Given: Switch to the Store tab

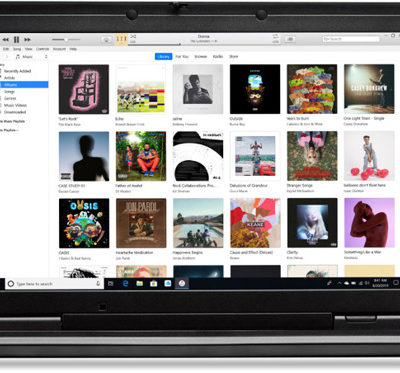Looking at the screenshot, I should click(x=233, y=57).
